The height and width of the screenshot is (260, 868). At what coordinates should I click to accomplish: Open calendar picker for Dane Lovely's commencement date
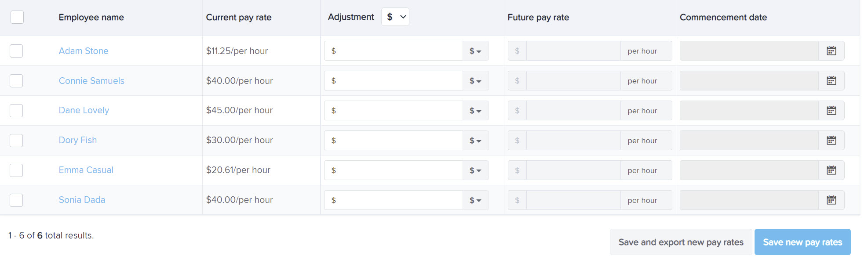pos(831,111)
